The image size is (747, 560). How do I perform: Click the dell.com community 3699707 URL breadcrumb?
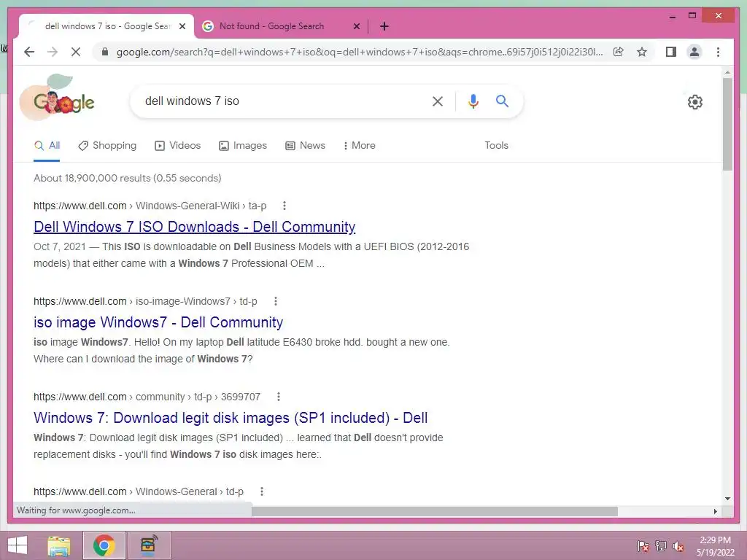147,397
